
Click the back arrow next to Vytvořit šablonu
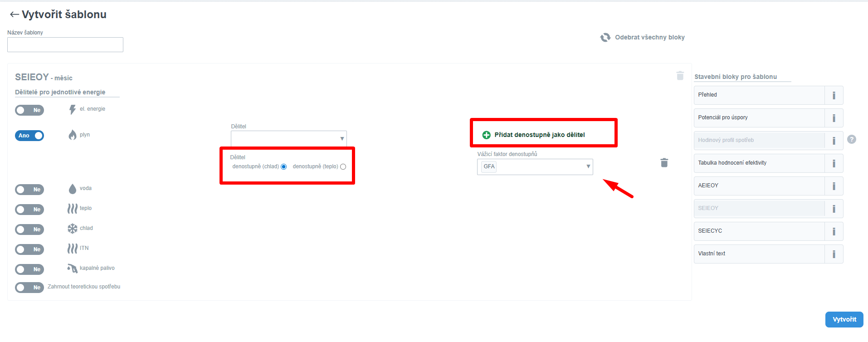(14, 15)
